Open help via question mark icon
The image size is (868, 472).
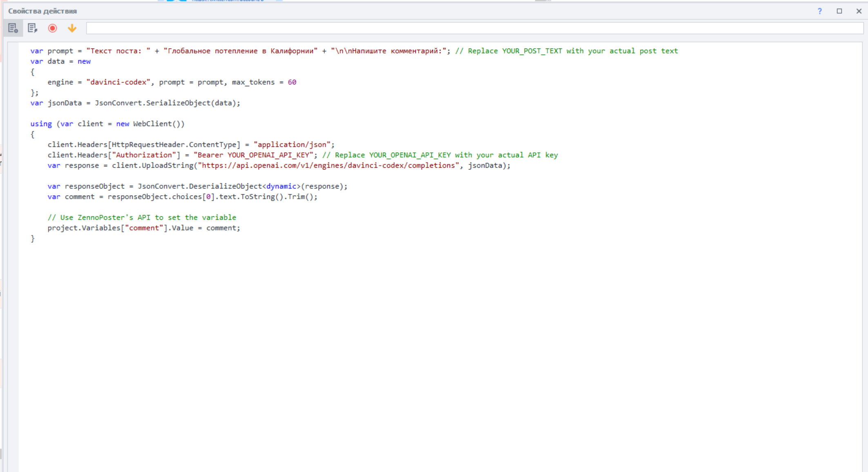point(819,11)
